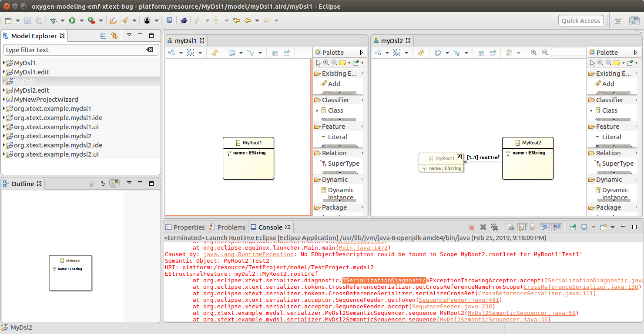Click the Zoom In magnifier in myDsl2 editor toolbar
The image size is (644, 334).
click(533, 53)
